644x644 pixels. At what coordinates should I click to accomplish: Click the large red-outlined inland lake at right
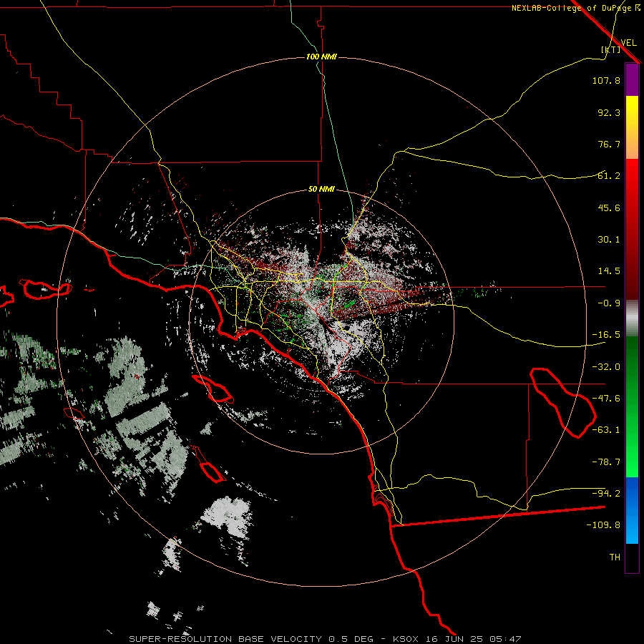(563, 403)
